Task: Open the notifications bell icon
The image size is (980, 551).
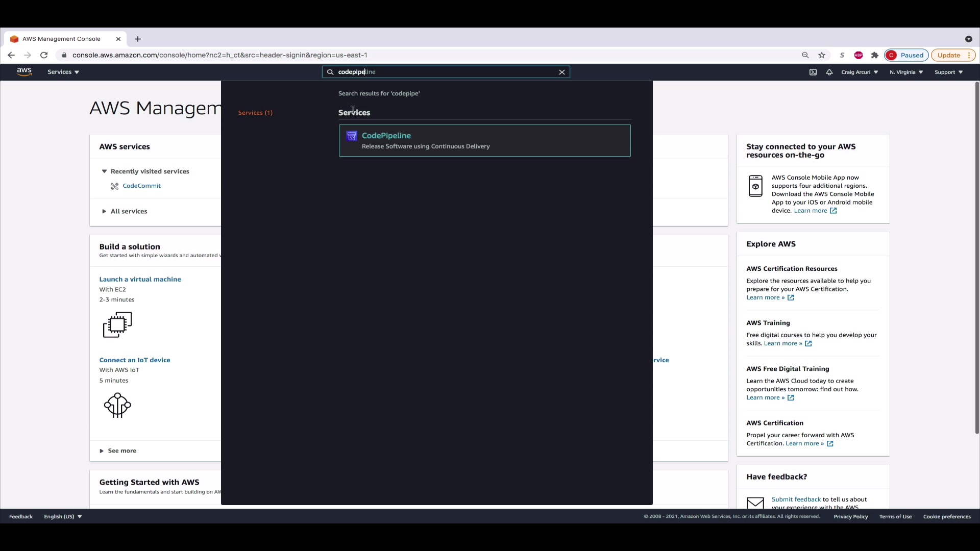Action: [829, 72]
